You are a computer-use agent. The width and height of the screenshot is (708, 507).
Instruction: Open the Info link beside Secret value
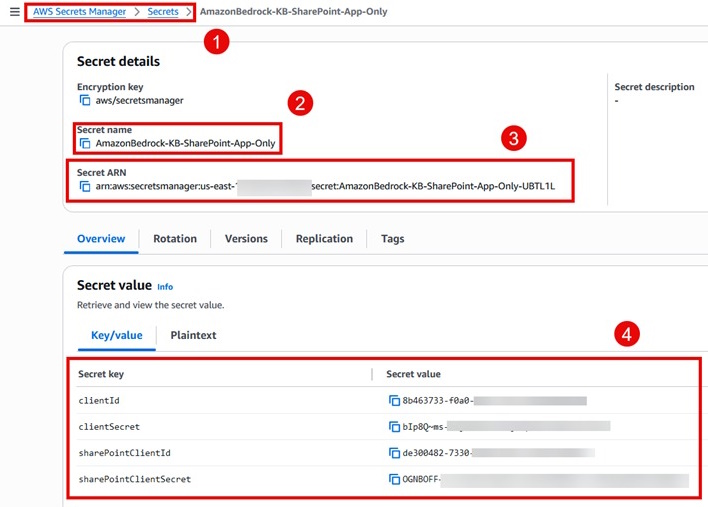tap(165, 287)
